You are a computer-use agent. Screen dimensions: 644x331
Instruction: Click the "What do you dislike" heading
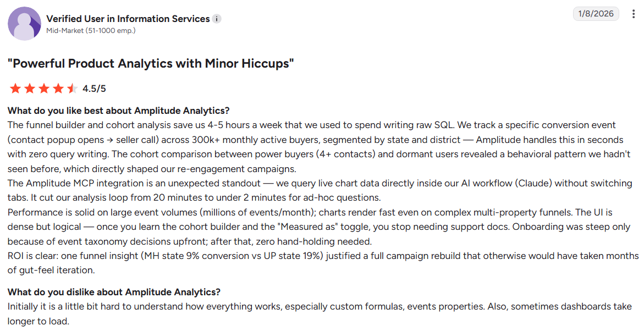[x=114, y=292]
